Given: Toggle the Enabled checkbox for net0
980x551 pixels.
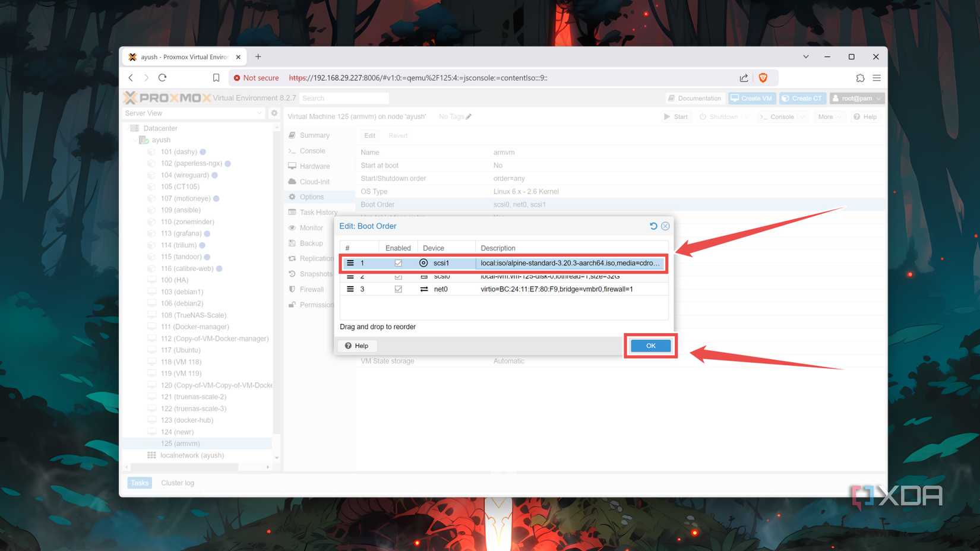Looking at the screenshot, I should click(x=398, y=289).
